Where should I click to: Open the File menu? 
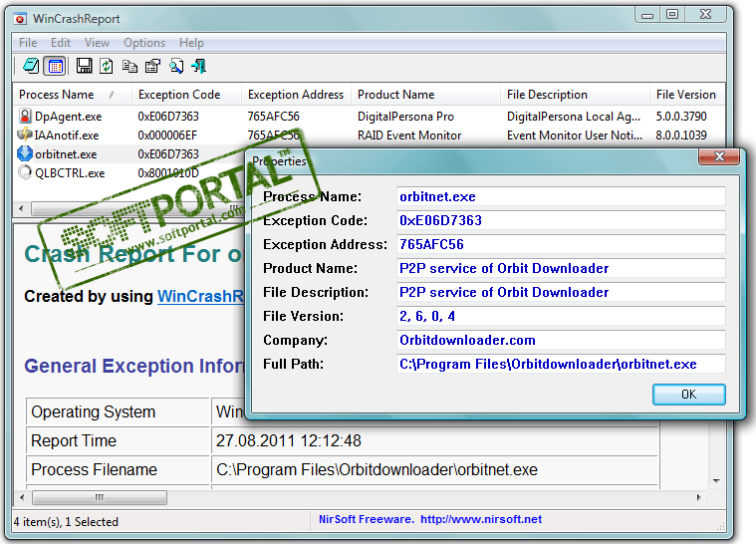coord(28,43)
